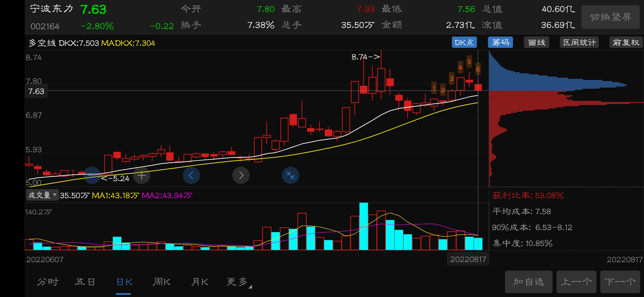Click 切换竖屏 to switch to portrait
Image resolution: width=644 pixels, height=297 pixels.
click(610, 17)
